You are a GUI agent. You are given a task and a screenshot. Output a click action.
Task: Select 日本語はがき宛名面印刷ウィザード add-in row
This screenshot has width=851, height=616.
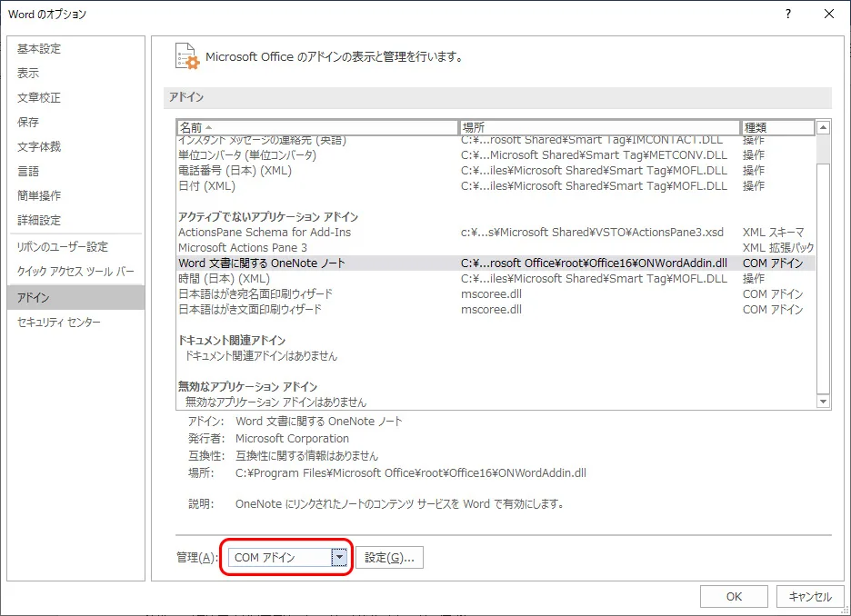(255, 294)
